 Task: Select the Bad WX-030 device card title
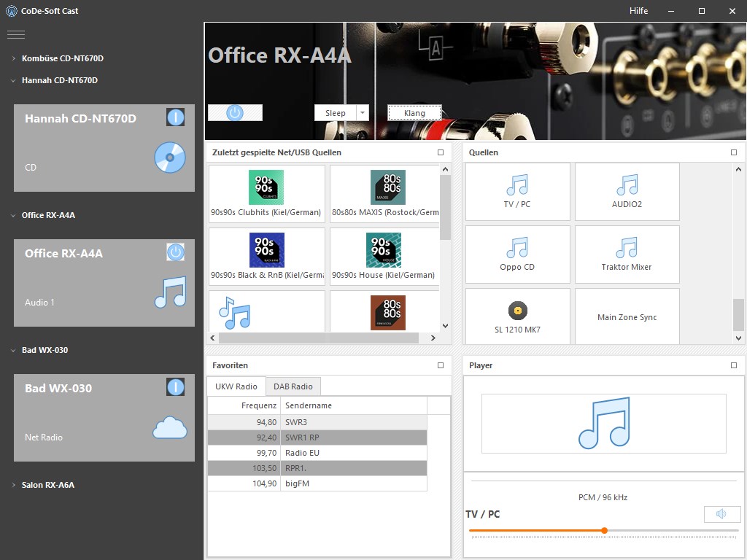point(58,388)
